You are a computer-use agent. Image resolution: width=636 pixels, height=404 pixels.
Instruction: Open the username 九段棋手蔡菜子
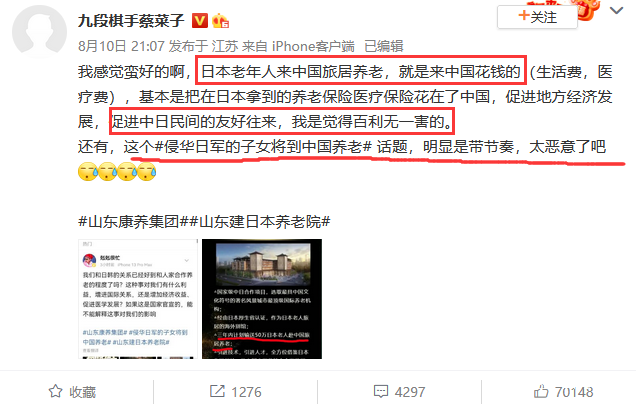[131, 20]
